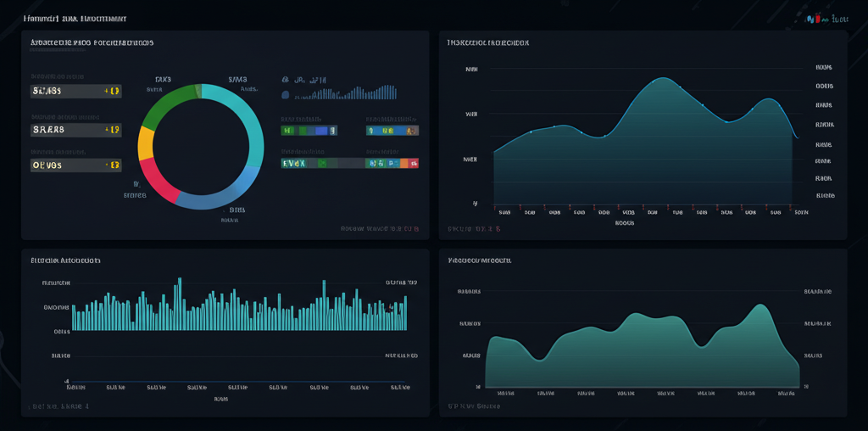Click the small round icon beside the mini sparkline
The image size is (868, 431).
click(286, 96)
